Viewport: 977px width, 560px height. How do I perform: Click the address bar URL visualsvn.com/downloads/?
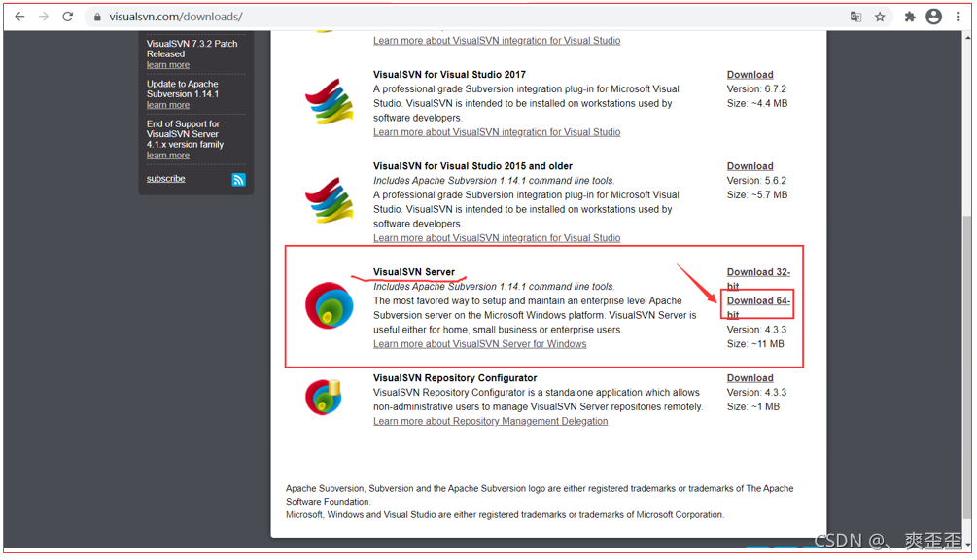click(x=176, y=17)
